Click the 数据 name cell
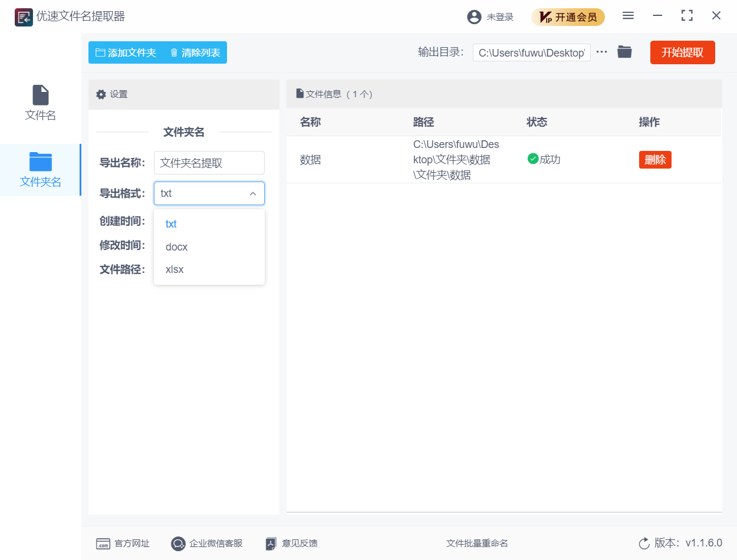The height and width of the screenshot is (560, 737). pyautogui.click(x=311, y=160)
